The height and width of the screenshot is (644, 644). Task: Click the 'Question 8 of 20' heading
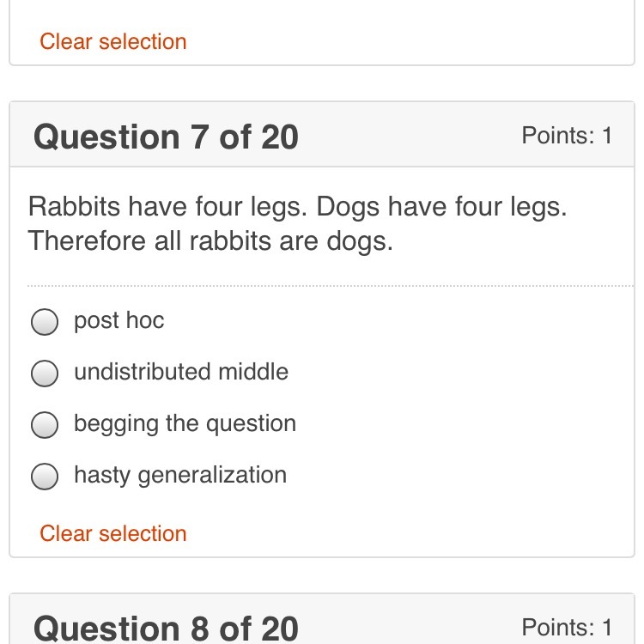pos(166,628)
